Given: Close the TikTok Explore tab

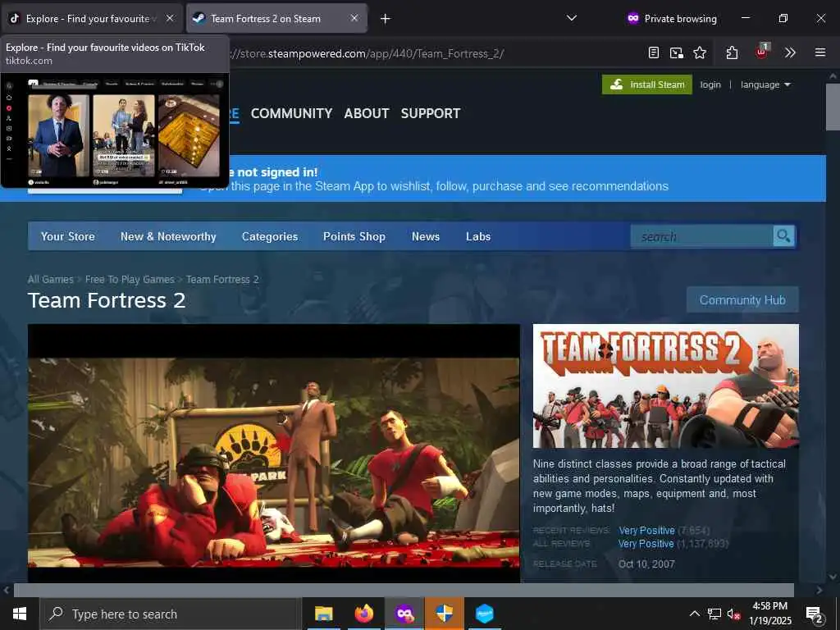Looking at the screenshot, I should coord(170,18).
